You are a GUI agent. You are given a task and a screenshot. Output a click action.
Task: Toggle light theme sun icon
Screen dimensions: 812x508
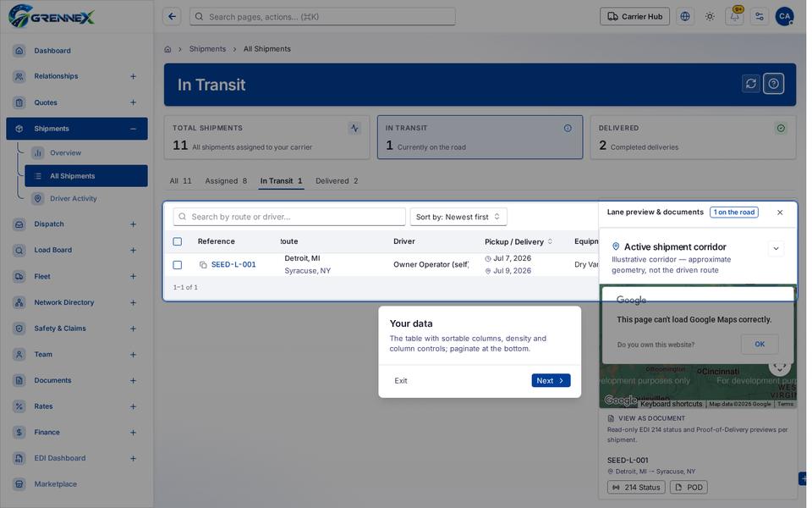coord(710,17)
